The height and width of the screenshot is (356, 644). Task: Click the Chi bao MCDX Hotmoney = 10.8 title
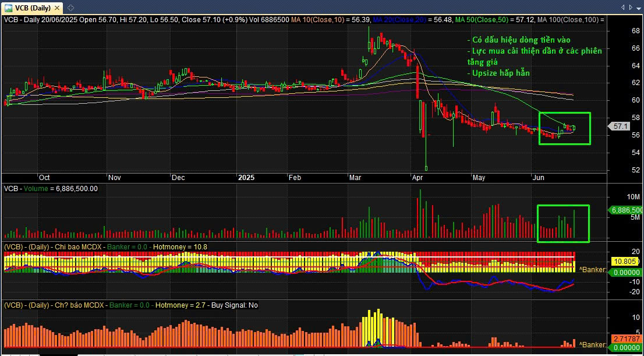[x=105, y=246]
